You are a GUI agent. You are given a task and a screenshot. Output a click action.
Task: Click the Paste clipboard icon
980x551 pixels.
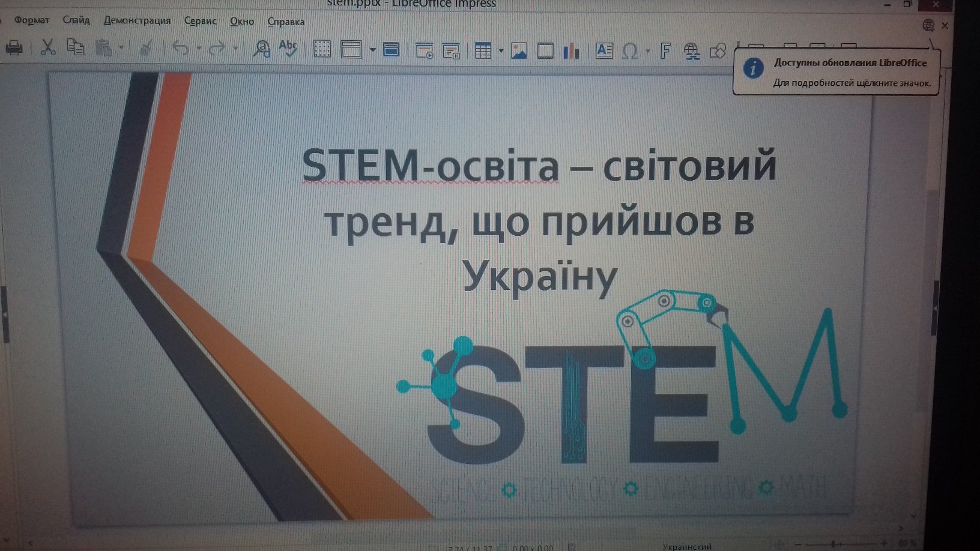coord(104,47)
